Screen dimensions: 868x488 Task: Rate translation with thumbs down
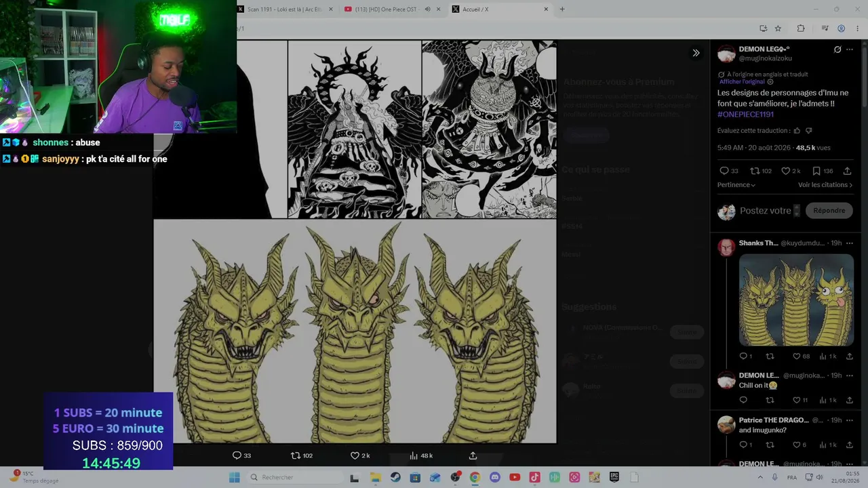pos(808,131)
